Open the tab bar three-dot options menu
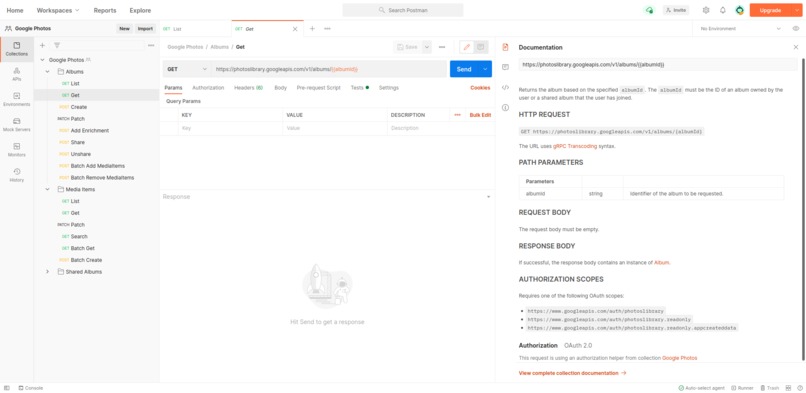 coord(327,29)
